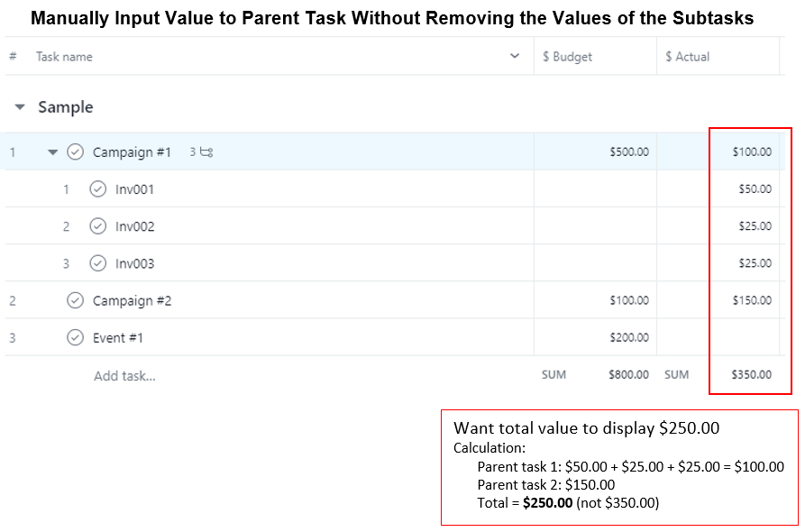
Task: Click Add task... row
Action: tap(124, 375)
